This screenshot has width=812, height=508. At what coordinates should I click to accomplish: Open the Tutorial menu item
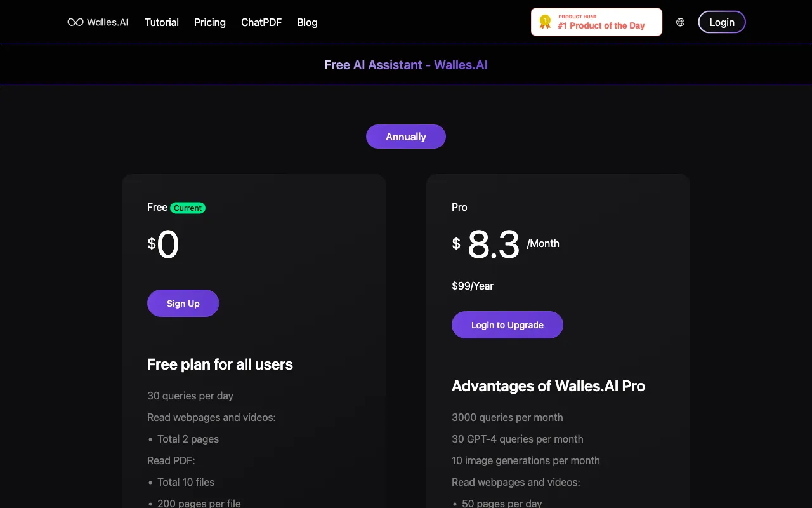[162, 22]
